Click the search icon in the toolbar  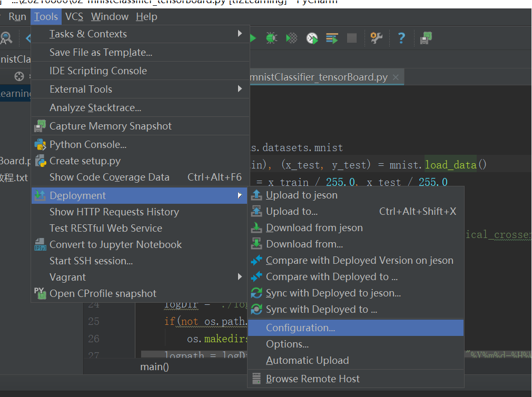click(x=6, y=38)
